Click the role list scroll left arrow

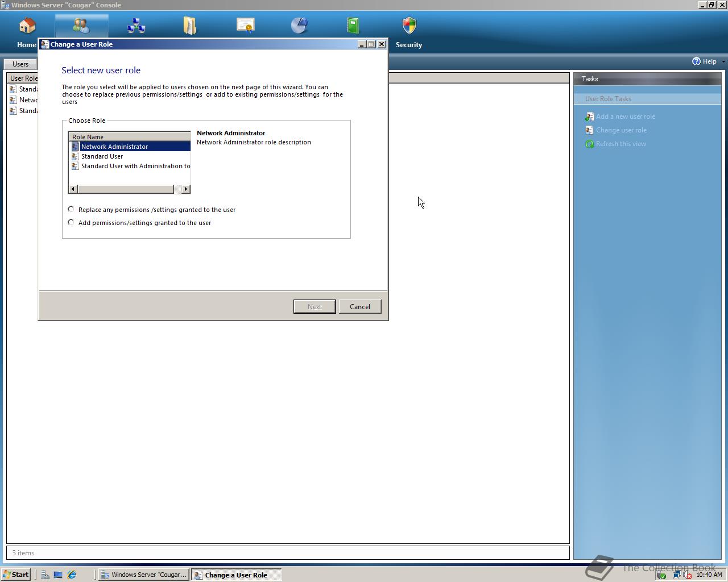(x=73, y=189)
